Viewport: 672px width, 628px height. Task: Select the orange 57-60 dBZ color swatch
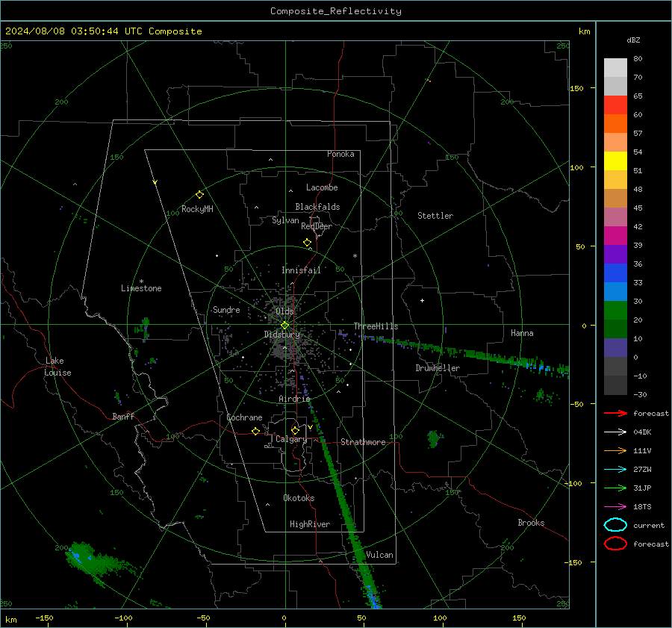coord(615,124)
